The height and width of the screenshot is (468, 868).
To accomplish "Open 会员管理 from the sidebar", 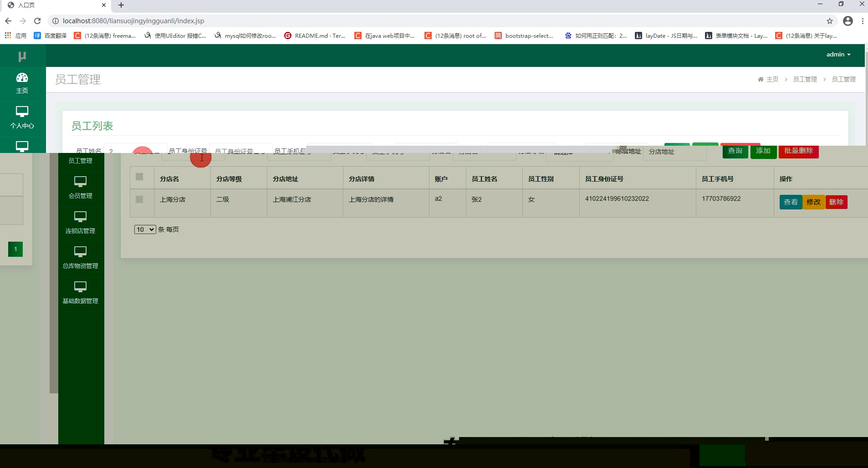I will 80,186.
